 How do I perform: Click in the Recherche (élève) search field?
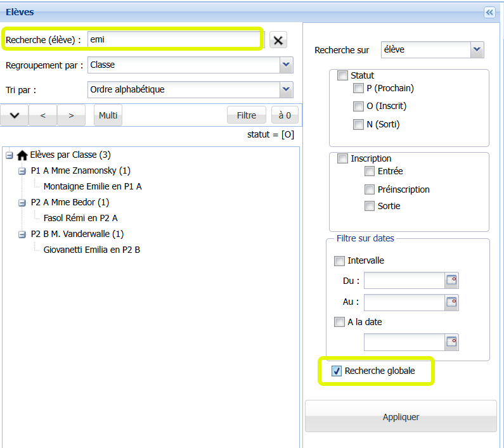(x=174, y=39)
